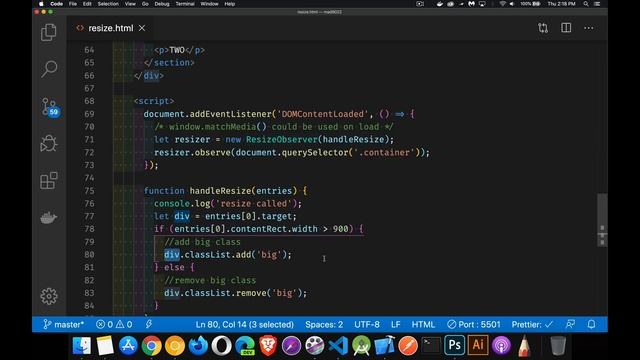Screen dimensions: 640x360
Task: Click line number 75 in the gutter
Action: [89, 191]
